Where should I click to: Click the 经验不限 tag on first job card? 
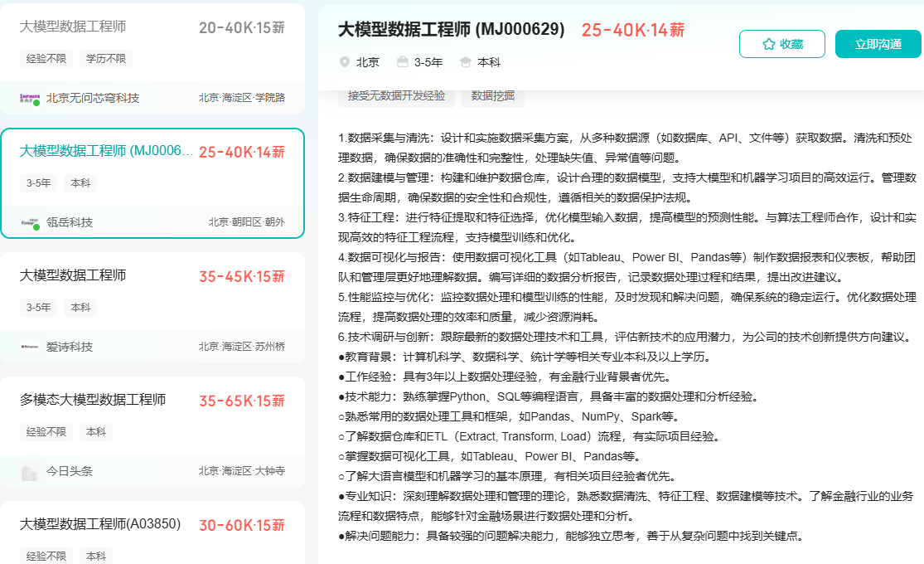tap(46, 58)
